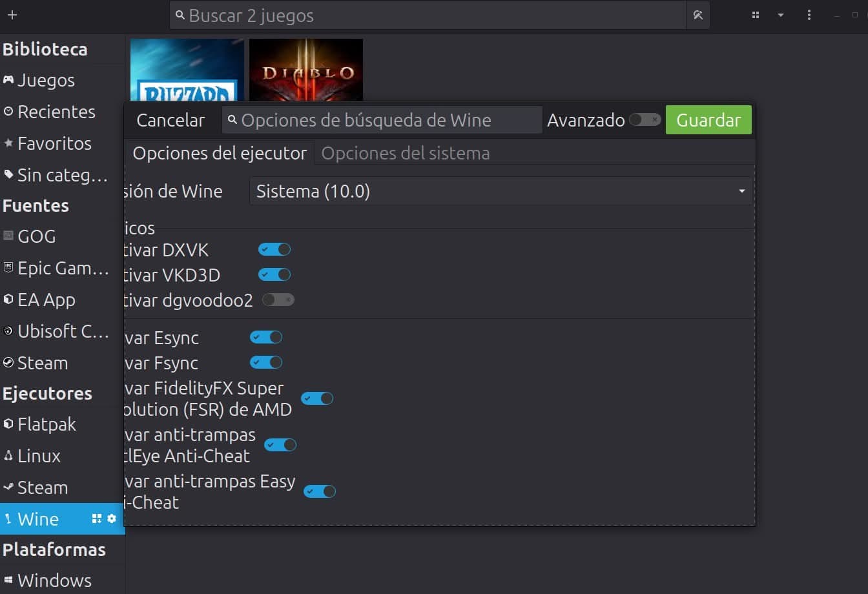Expand the view options dropdown arrow
The height and width of the screenshot is (594, 868).
(x=781, y=15)
